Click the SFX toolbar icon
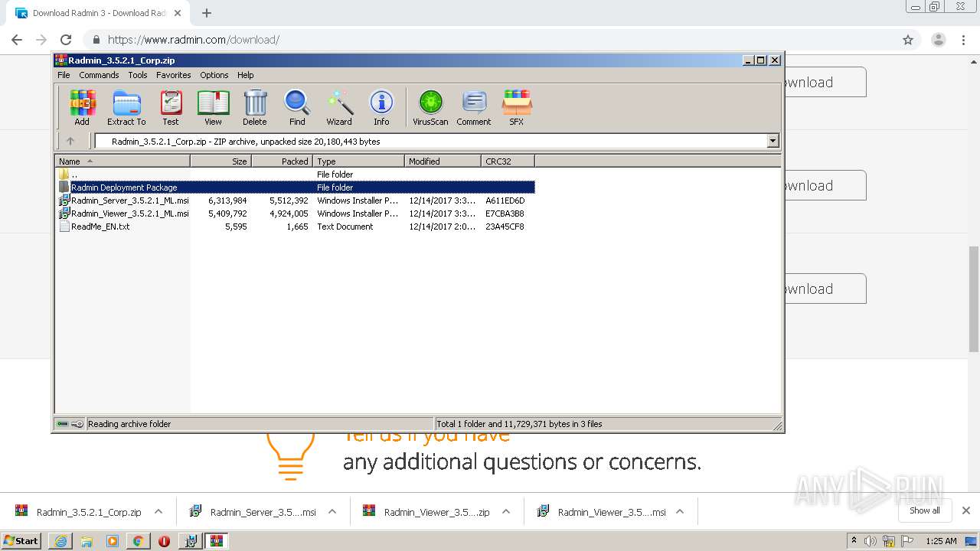980x551 pixels. pos(517,107)
